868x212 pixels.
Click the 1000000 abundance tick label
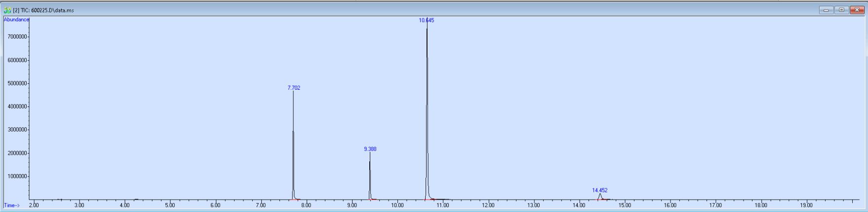click(x=17, y=177)
